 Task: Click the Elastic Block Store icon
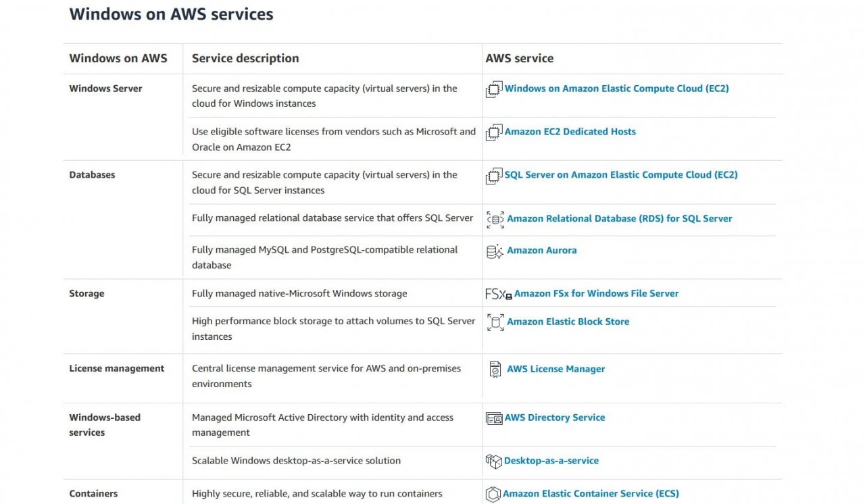coord(495,322)
